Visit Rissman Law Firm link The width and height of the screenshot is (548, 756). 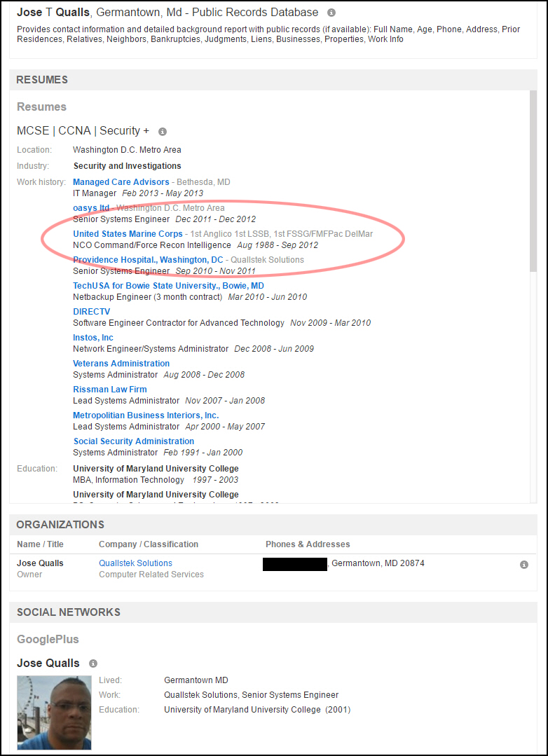pyautogui.click(x=110, y=390)
